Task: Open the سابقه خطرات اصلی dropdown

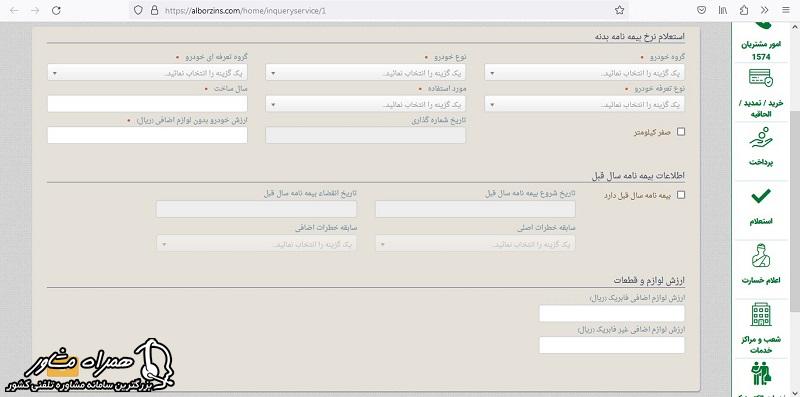Action: 475,243
